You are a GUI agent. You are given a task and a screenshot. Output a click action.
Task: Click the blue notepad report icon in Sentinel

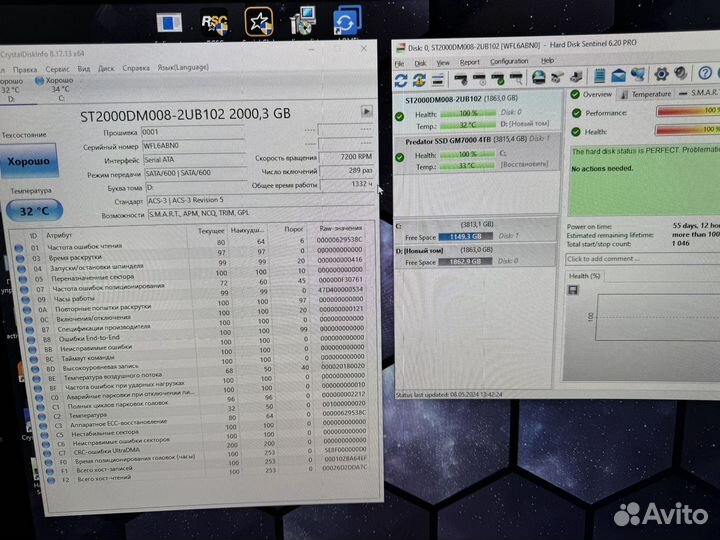tap(599, 75)
